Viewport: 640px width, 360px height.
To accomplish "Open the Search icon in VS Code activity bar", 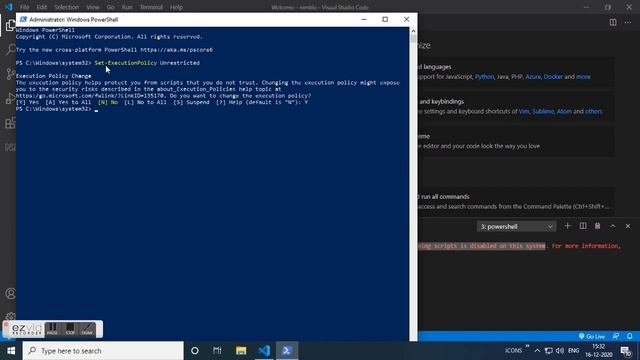I will (x=10, y=49).
